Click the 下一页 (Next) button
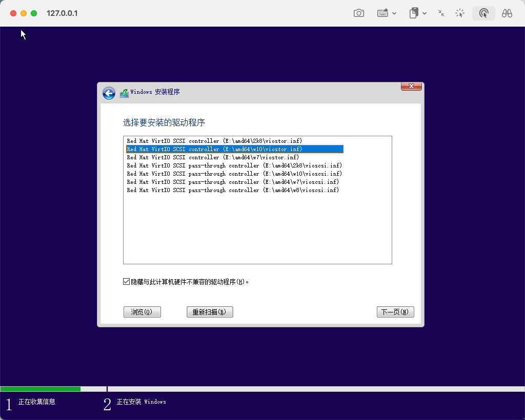Image resolution: width=525 pixels, height=420 pixels. click(x=395, y=312)
